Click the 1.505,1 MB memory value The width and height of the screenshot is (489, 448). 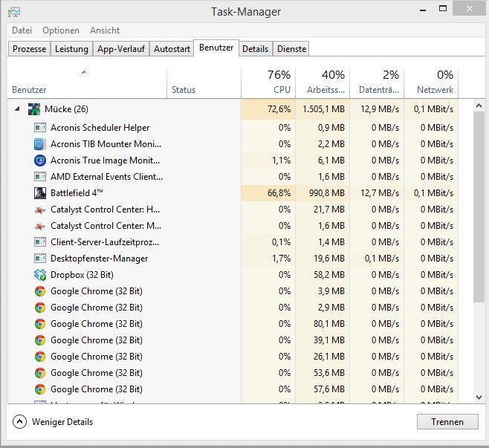coord(324,109)
